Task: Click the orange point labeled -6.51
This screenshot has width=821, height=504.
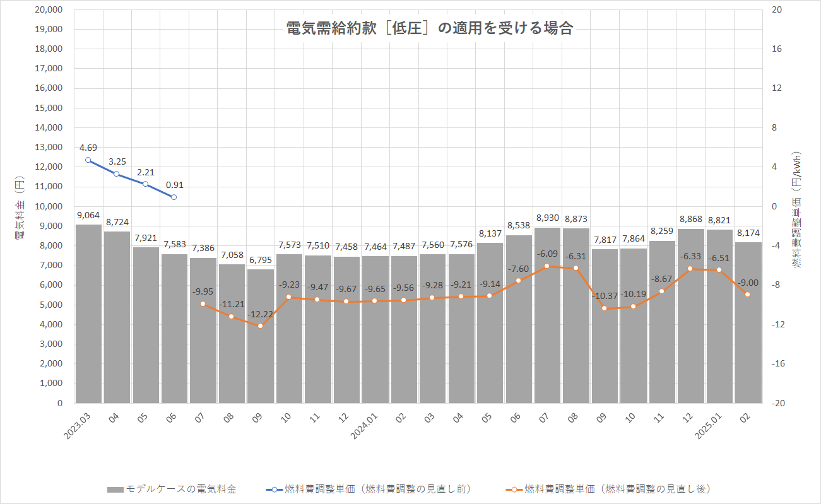Action: click(x=719, y=270)
